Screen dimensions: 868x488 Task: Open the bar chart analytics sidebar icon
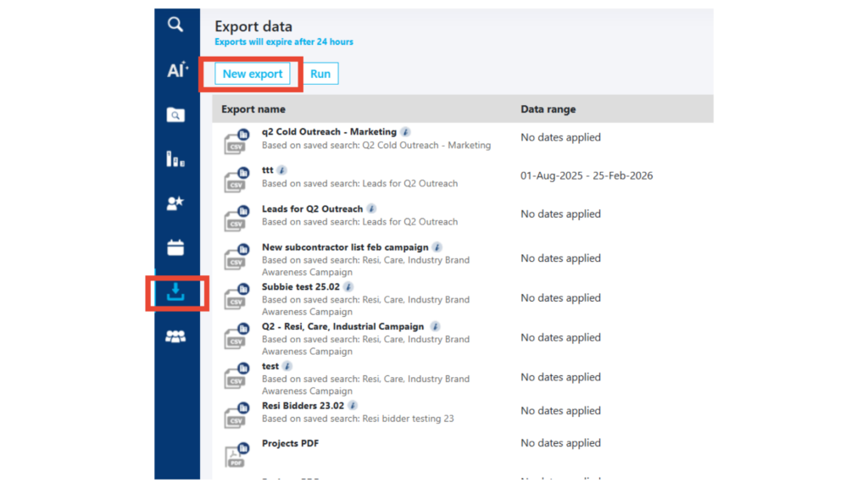click(175, 158)
